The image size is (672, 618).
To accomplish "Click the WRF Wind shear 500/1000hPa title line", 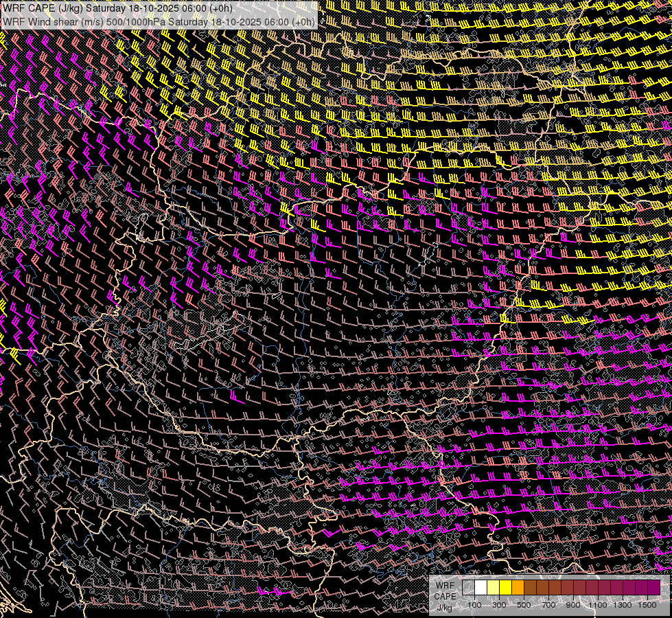I will coord(159,21).
